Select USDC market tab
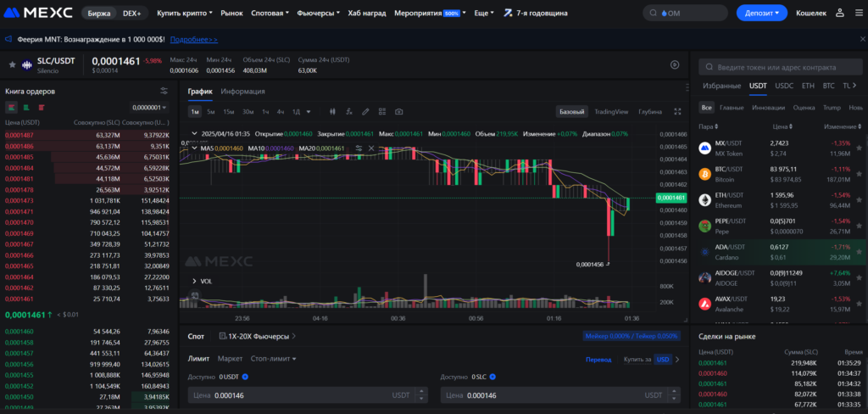This screenshot has width=868, height=414. coord(784,86)
